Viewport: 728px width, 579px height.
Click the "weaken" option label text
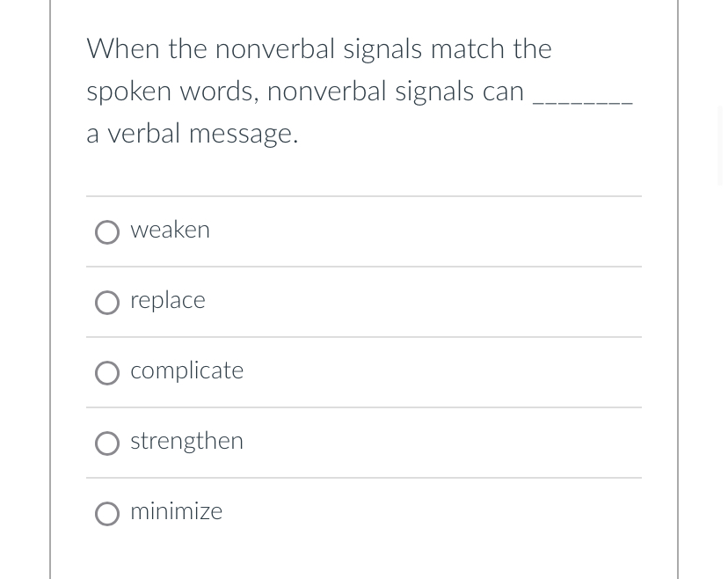coord(170,231)
